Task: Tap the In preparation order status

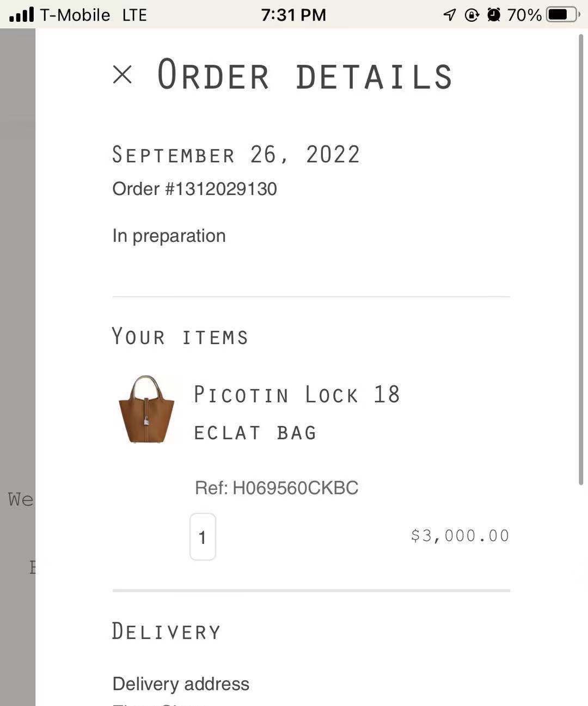Action: coord(169,236)
